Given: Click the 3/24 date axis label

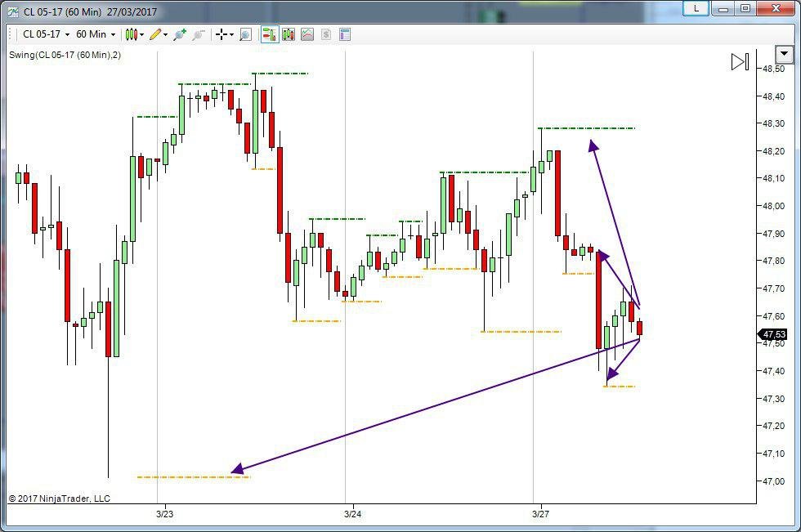Looking at the screenshot, I should (352, 514).
